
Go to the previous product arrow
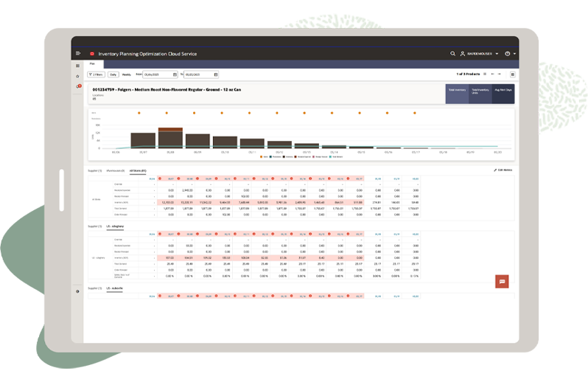493,74
